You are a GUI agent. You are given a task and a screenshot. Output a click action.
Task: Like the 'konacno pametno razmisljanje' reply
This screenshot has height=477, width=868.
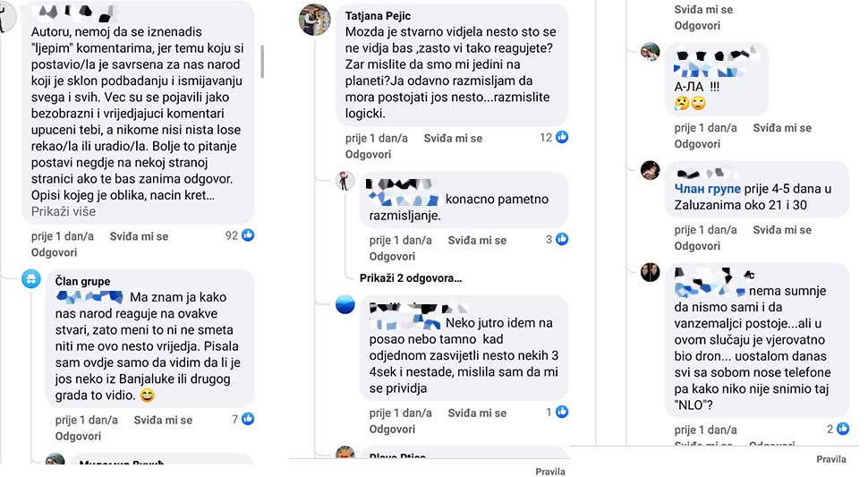point(477,240)
